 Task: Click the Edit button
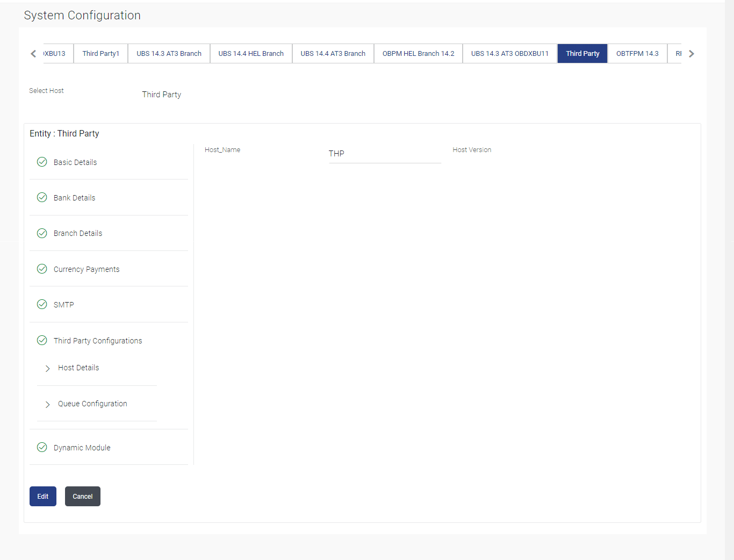(43, 496)
